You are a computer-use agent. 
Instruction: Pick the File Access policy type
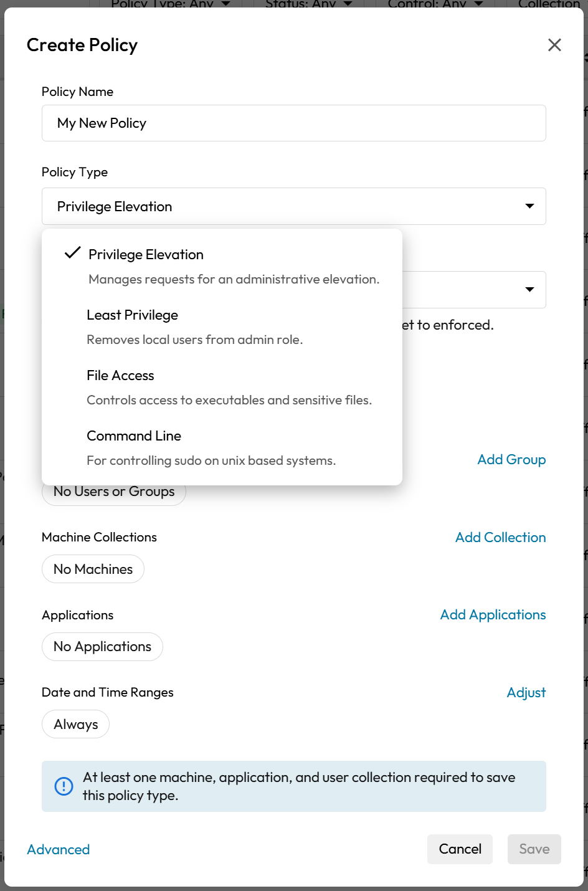(x=120, y=376)
